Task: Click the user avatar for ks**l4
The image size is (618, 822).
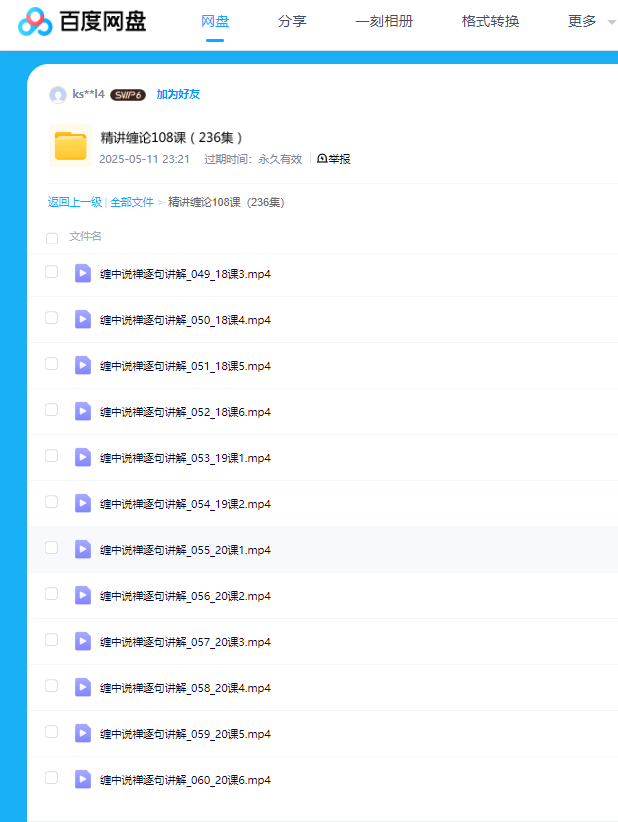Action: 58,95
